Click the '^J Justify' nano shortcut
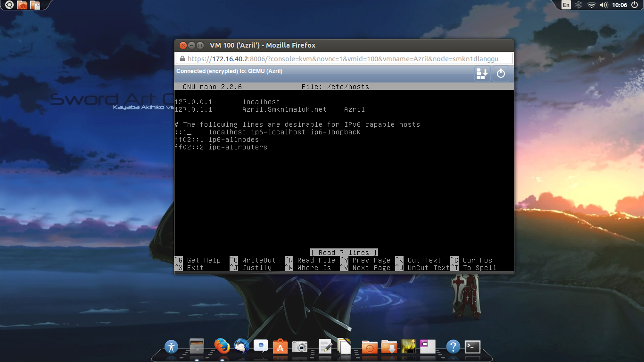This screenshot has width=644, height=362. pos(251,268)
